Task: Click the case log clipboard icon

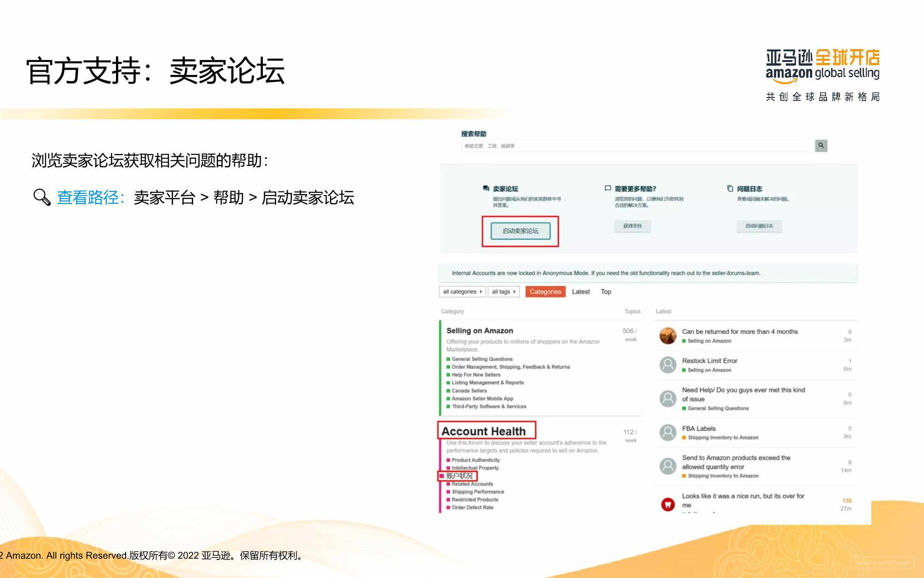Action: 730,188
